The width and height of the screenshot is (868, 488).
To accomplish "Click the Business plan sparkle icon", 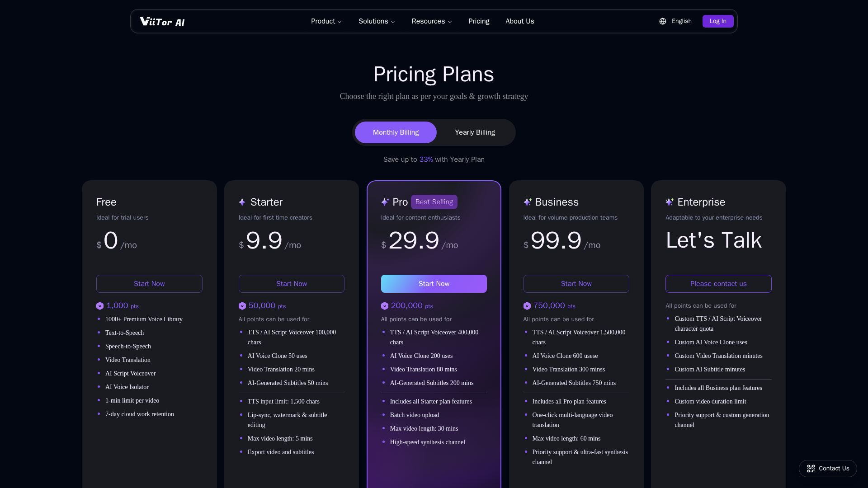I will tap(527, 202).
